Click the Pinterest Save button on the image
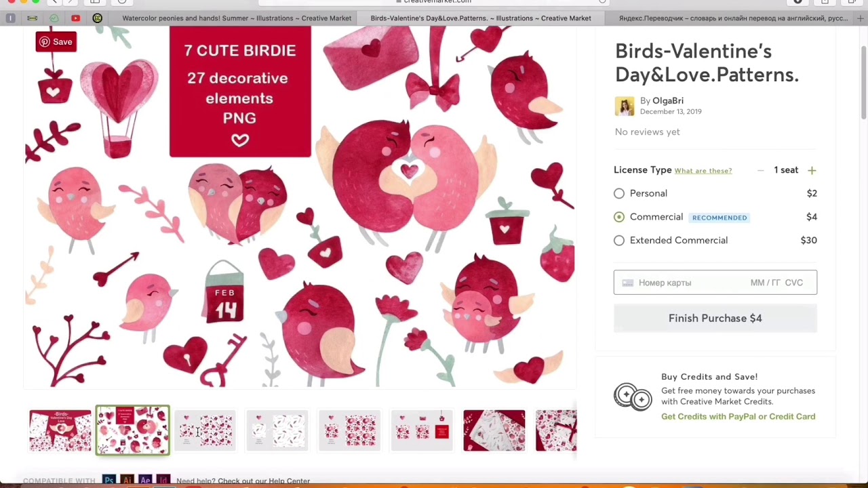The width and height of the screenshot is (868, 488). pyautogui.click(x=56, y=42)
